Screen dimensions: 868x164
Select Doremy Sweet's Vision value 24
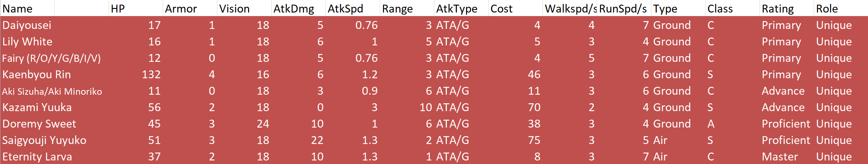tap(263, 124)
